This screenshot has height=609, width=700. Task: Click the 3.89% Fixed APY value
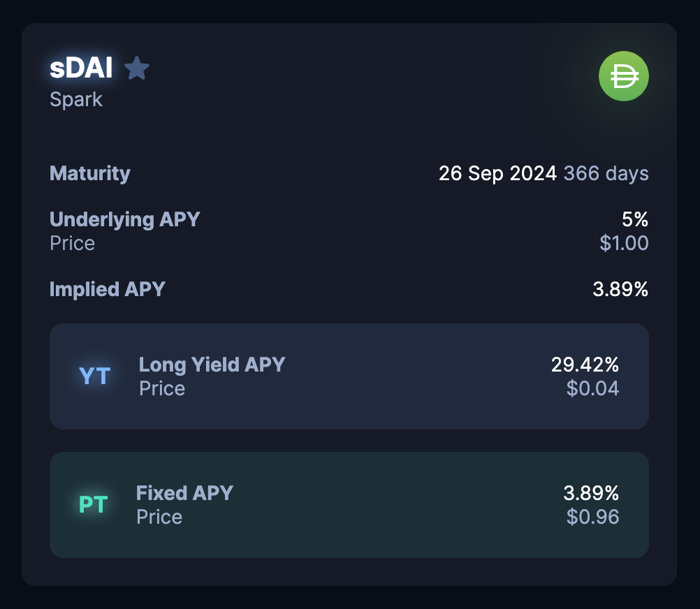tap(591, 493)
